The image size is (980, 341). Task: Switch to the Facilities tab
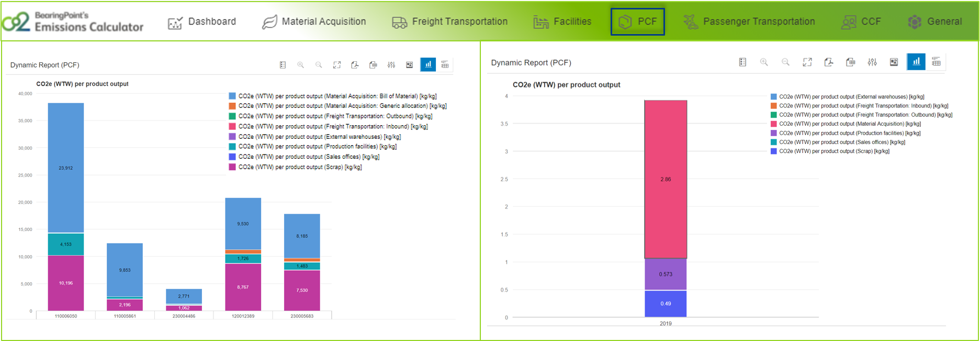[562, 21]
